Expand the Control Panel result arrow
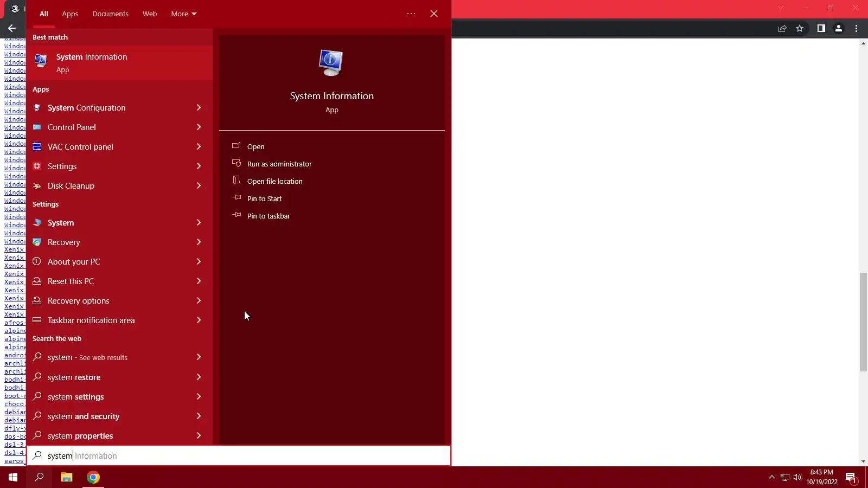Image resolution: width=868 pixels, height=488 pixels. pyautogui.click(x=199, y=127)
